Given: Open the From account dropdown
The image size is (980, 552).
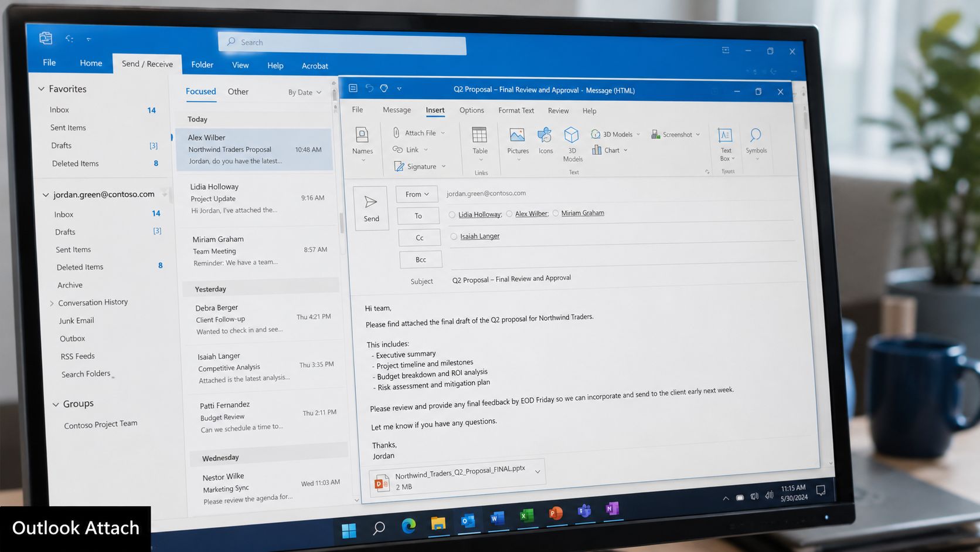Looking at the screenshot, I should (417, 194).
